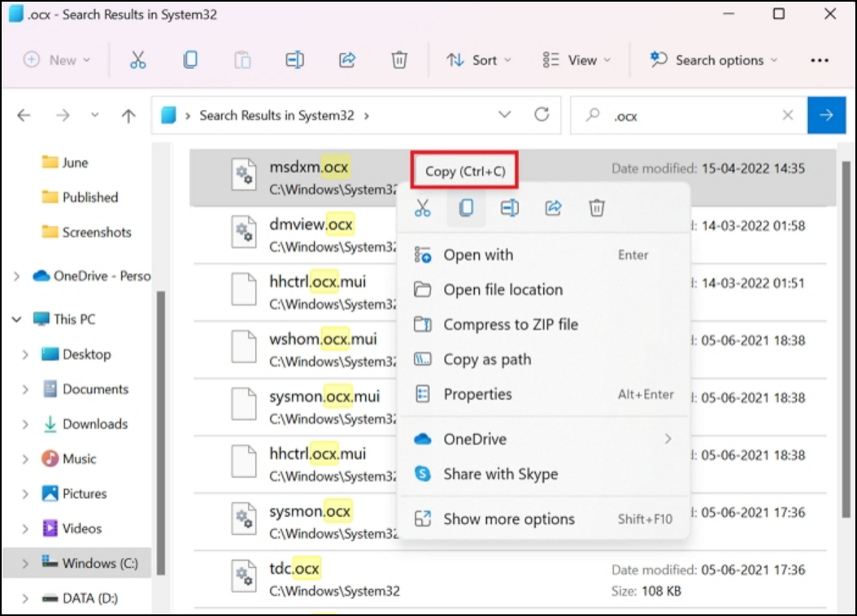Click the Rename icon in the toolbar
The height and width of the screenshot is (616, 857).
[x=294, y=59]
